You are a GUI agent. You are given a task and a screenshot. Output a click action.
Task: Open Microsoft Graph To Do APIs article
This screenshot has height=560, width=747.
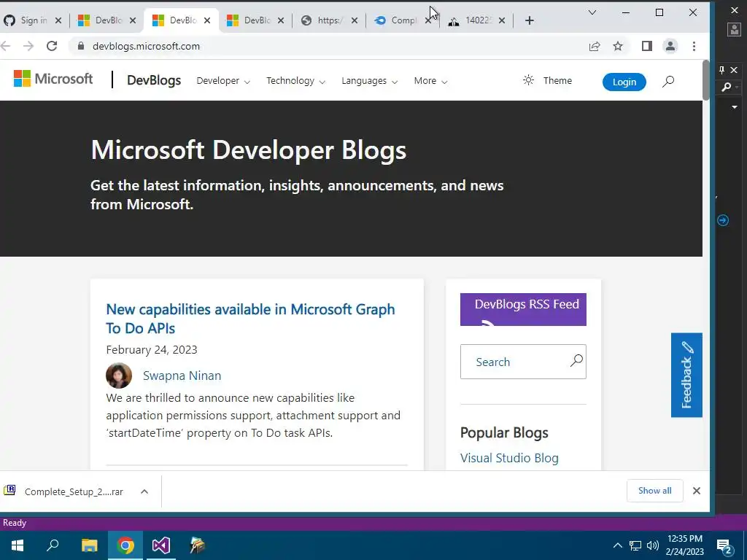250,319
